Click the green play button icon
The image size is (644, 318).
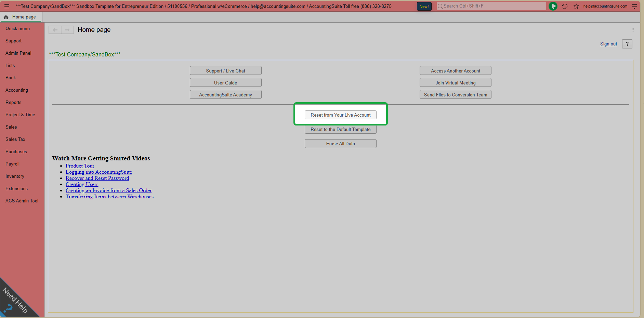click(553, 6)
